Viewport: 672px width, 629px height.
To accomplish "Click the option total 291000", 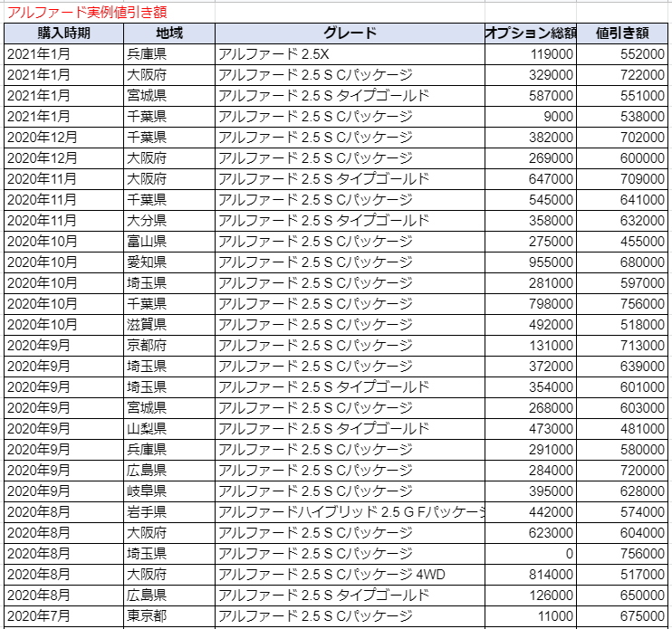I will [531, 450].
